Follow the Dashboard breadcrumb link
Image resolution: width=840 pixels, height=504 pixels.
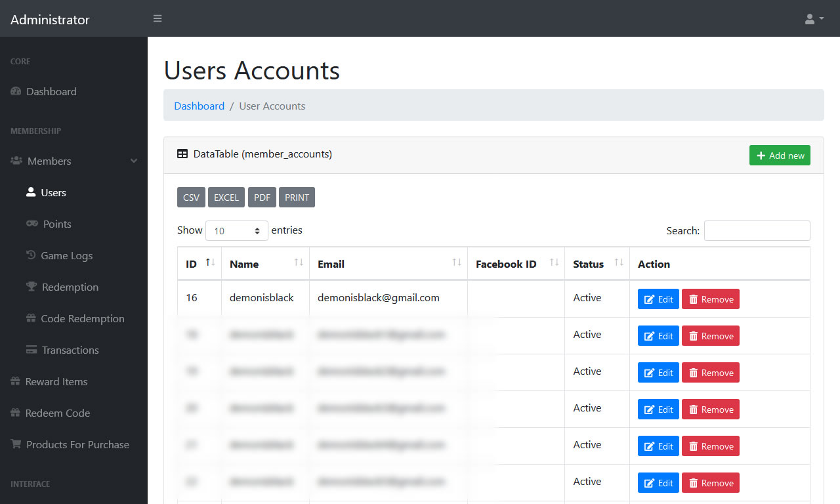pos(199,106)
